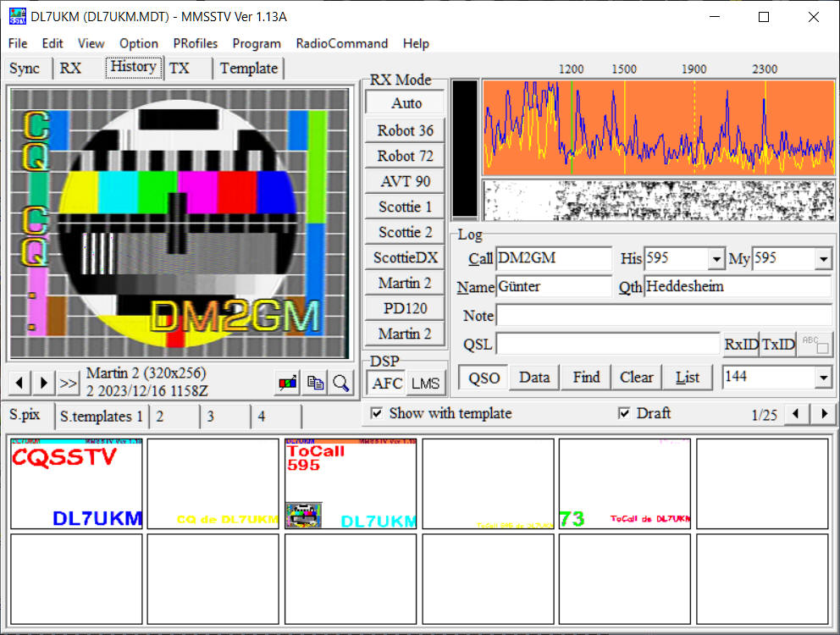Go to next history image
The height and width of the screenshot is (635, 840).
(x=44, y=383)
